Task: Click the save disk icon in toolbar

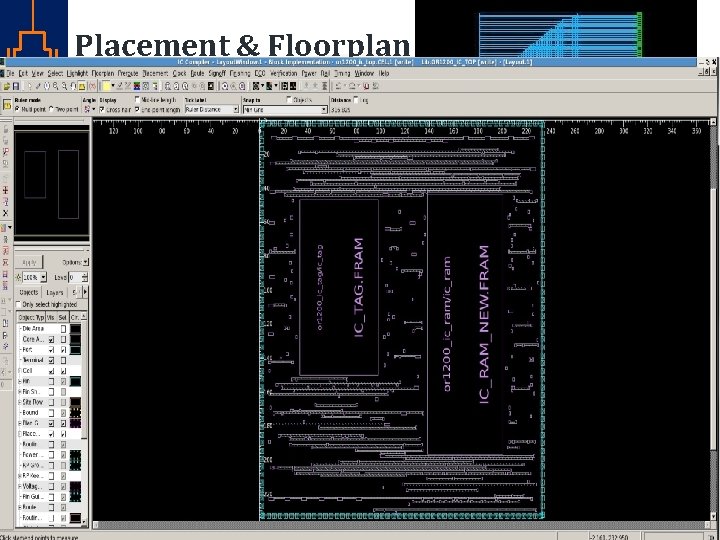Action: 16,86
